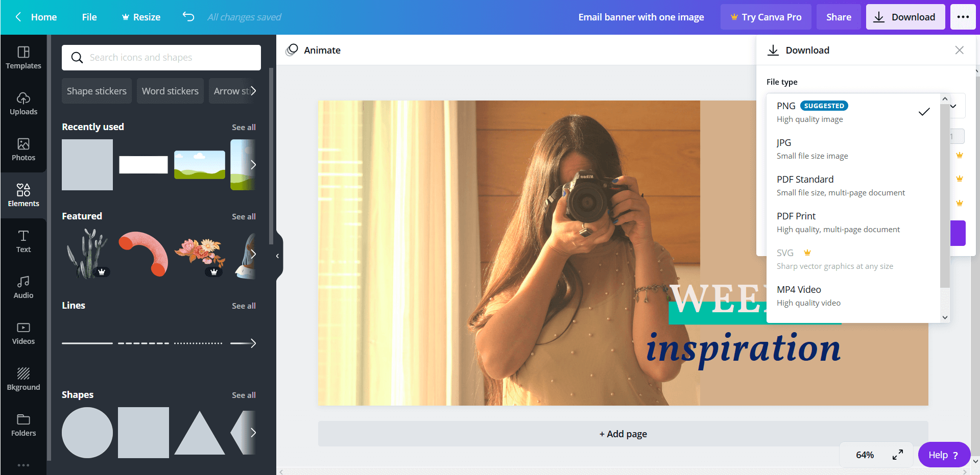This screenshot has height=475, width=980.
Task: Collapse the Elements side panel
Action: 277,256
